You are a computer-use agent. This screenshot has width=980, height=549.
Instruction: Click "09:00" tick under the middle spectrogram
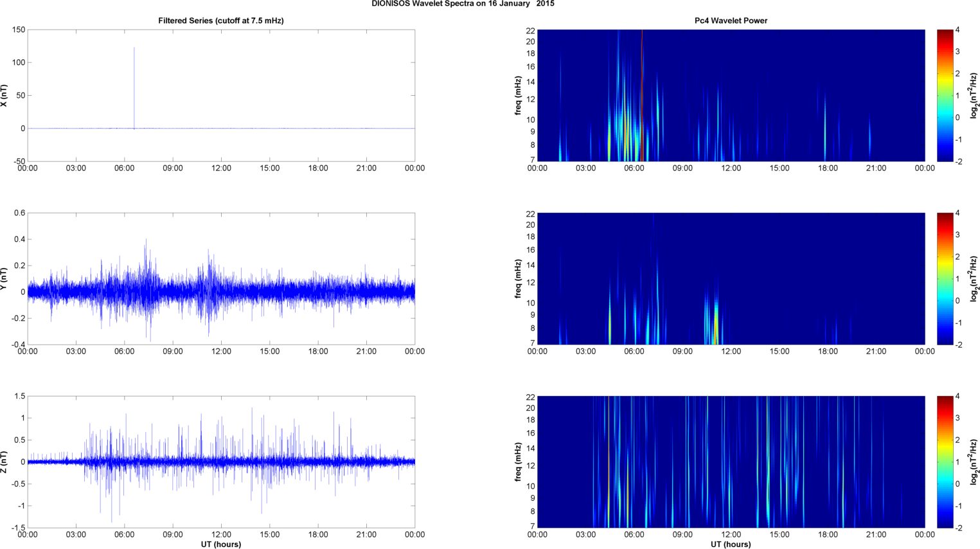[x=682, y=352]
